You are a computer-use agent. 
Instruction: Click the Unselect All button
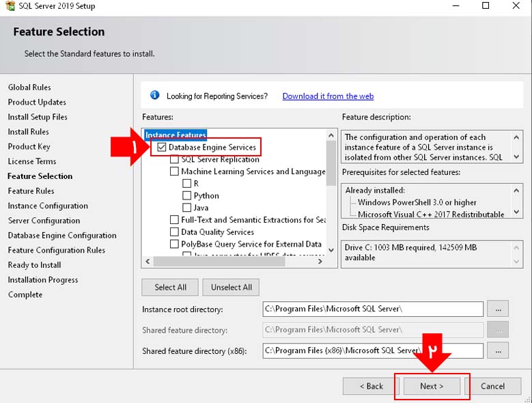[x=231, y=288]
